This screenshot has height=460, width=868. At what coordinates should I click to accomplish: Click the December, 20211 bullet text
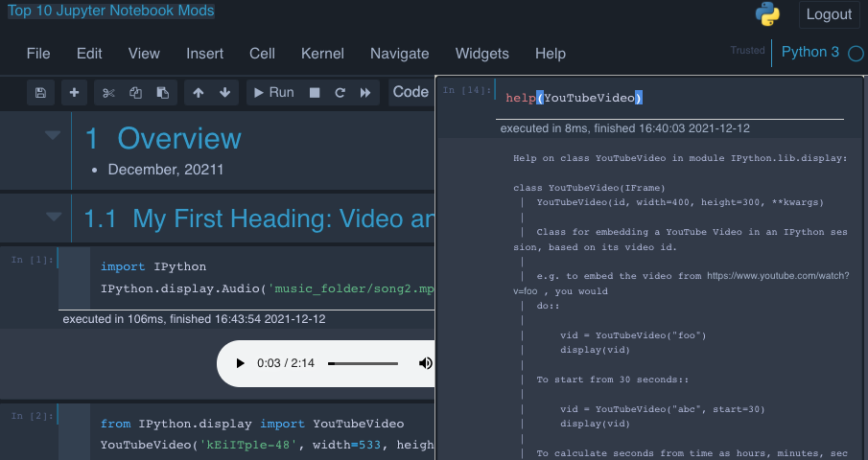pyautogui.click(x=166, y=170)
